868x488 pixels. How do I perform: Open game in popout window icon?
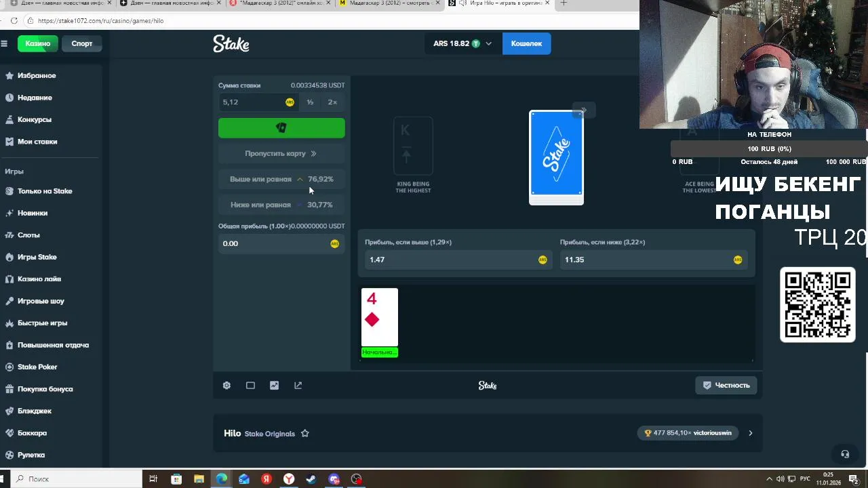point(298,386)
